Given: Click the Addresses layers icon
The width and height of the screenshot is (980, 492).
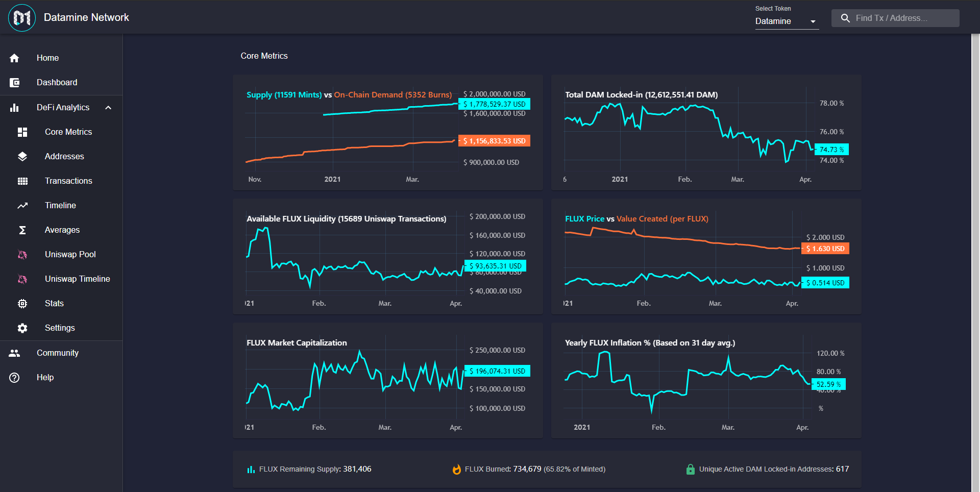Looking at the screenshot, I should coord(22,157).
